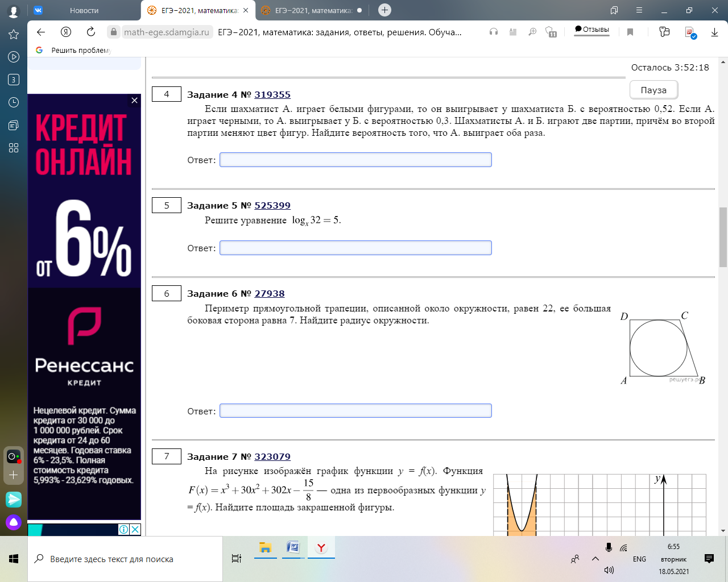This screenshot has height=582, width=728.
Task: Open the password manager key icon
Action: tap(664, 32)
